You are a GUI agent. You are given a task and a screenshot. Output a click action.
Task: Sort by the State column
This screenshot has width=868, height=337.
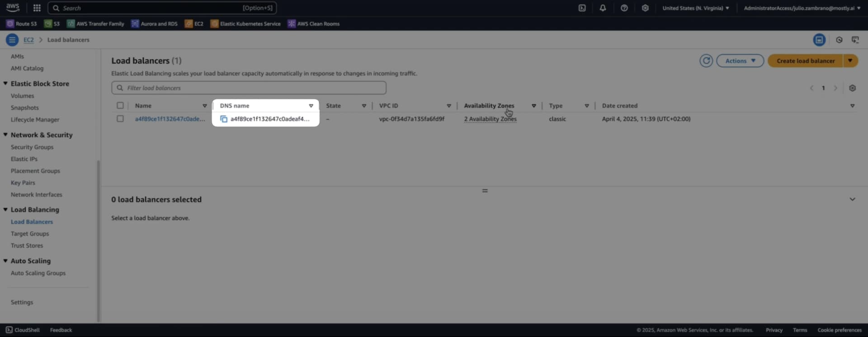364,106
